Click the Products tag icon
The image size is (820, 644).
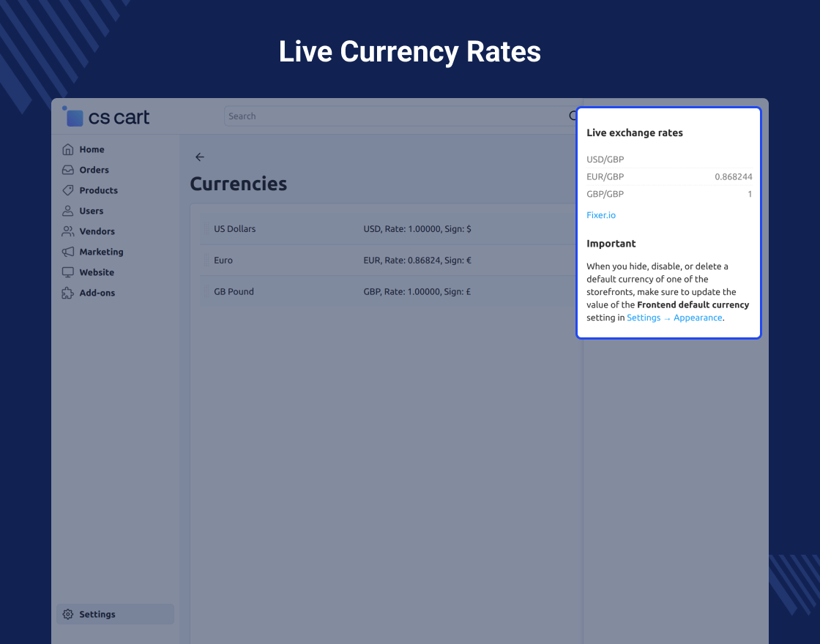pyautogui.click(x=68, y=190)
